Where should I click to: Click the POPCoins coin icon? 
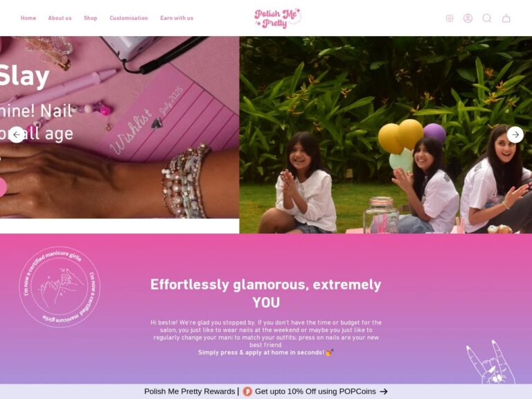[247, 391]
